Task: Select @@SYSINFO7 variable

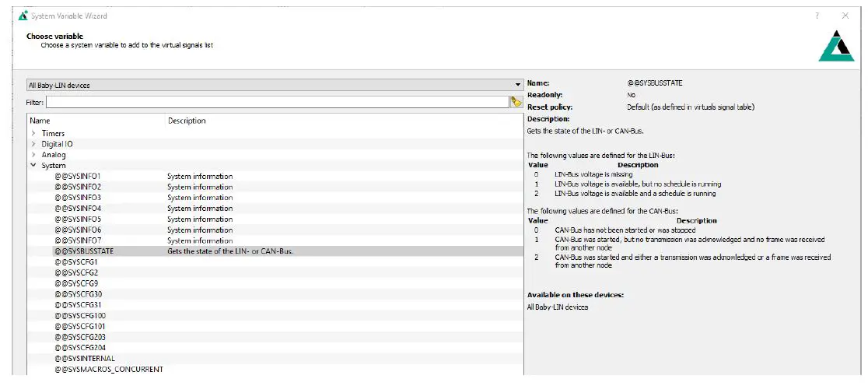Action: pos(78,240)
